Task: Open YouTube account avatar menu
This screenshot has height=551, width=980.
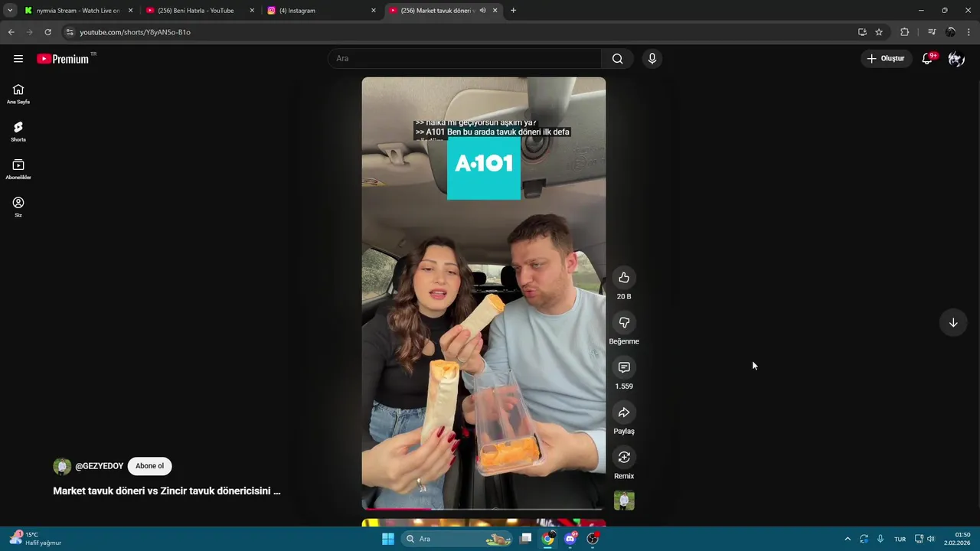Action: point(956,59)
